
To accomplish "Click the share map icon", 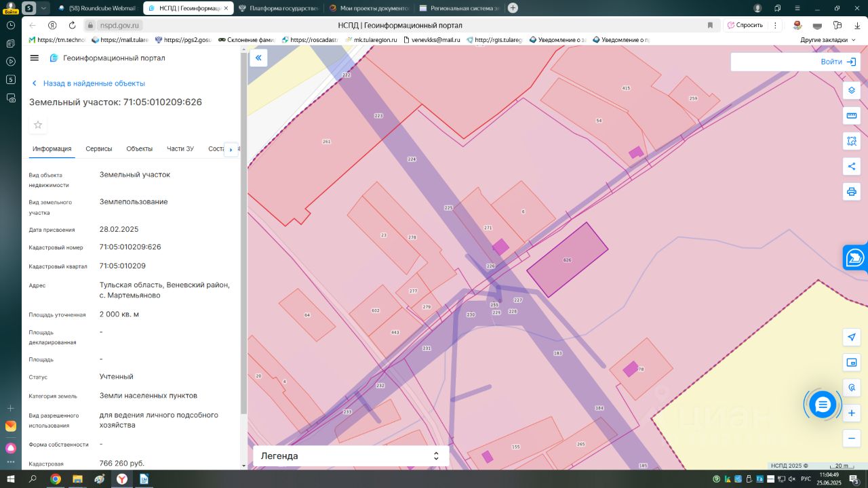I will pos(852,166).
